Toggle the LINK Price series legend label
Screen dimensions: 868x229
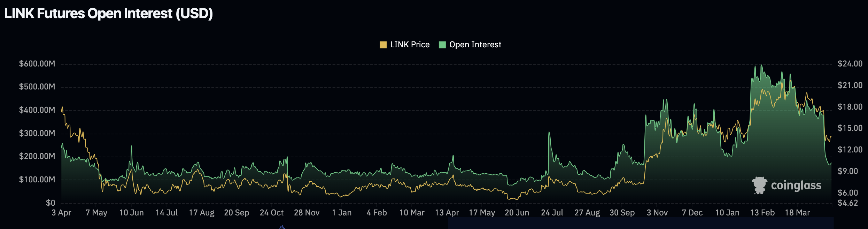[410, 45]
